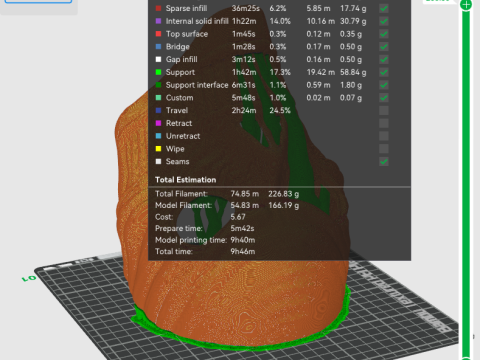Click Model printing time 9h40m
480x360 pixels.
pyautogui.click(x=243, y=240)
